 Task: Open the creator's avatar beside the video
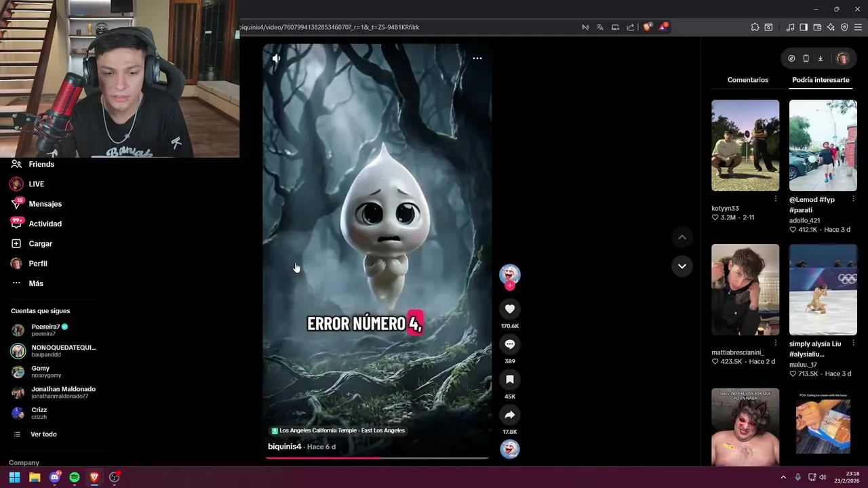coord(510,274)
